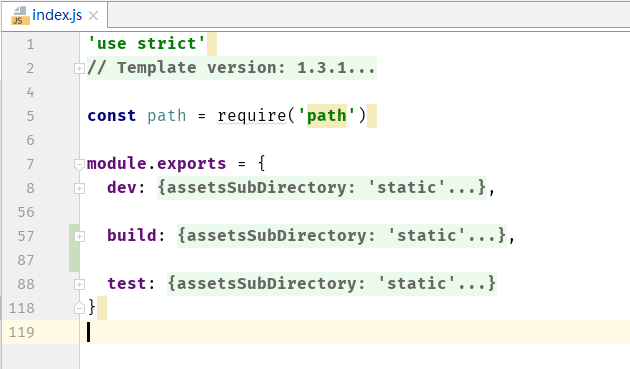This screenshot has height=369, width=630.
Task: Click module in module.exports
Action: click(x=117, y=164)
